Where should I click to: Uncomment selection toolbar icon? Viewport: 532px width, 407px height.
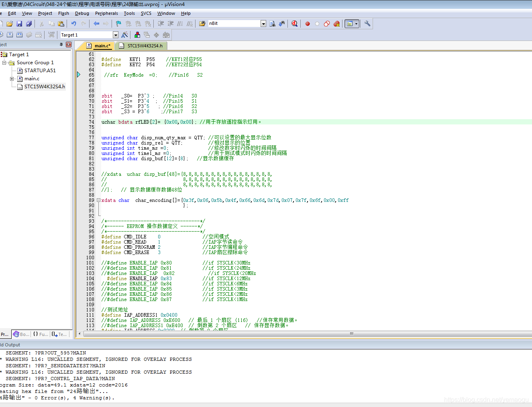(190, 24)
